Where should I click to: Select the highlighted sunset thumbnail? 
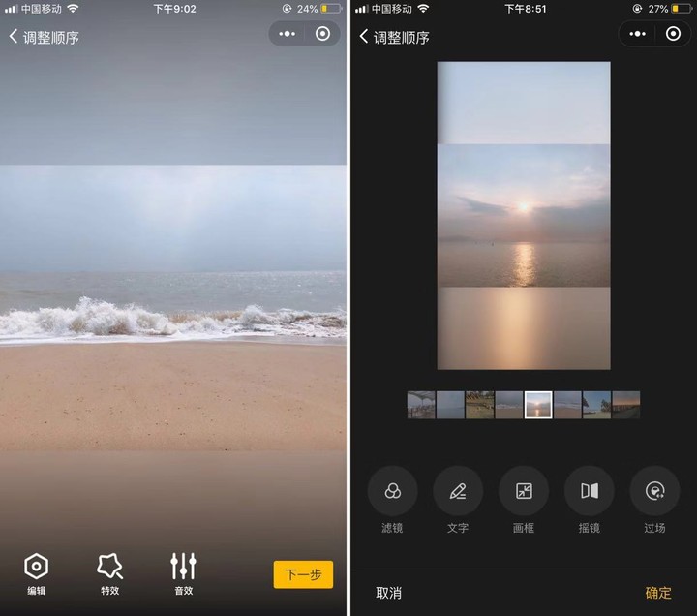[538, 405]
